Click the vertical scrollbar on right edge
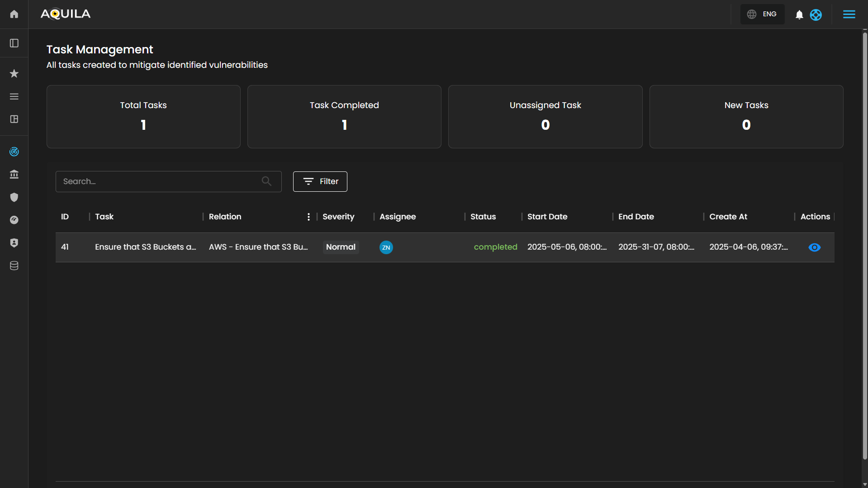The height and width of the screenshot is (488, 868). (x=864, y=244)
